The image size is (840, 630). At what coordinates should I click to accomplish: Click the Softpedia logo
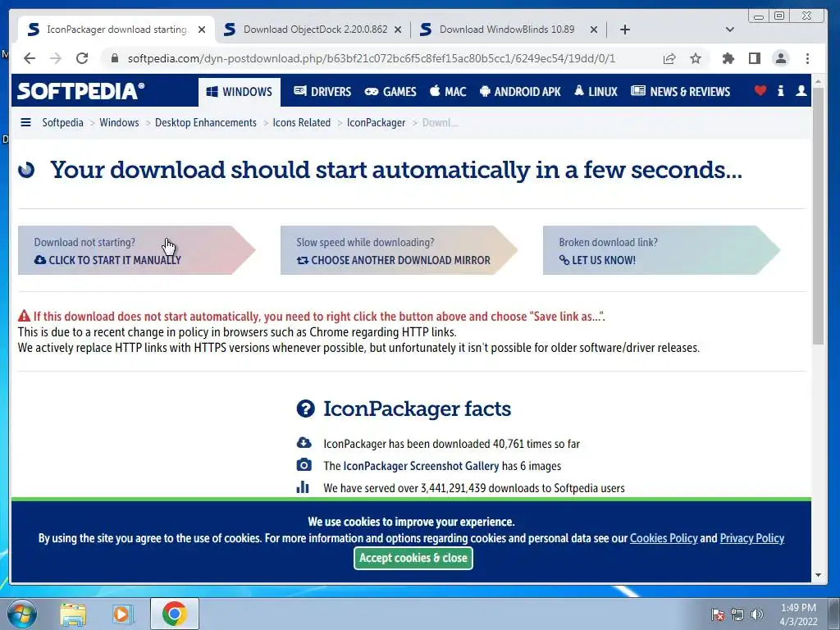pyautogui.click(x=81, y=91)
